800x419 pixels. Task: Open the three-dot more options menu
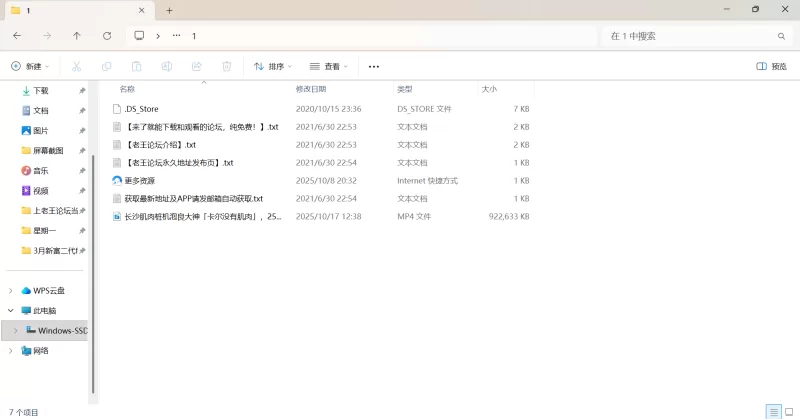pyautogui.click(x=374, y=66)
